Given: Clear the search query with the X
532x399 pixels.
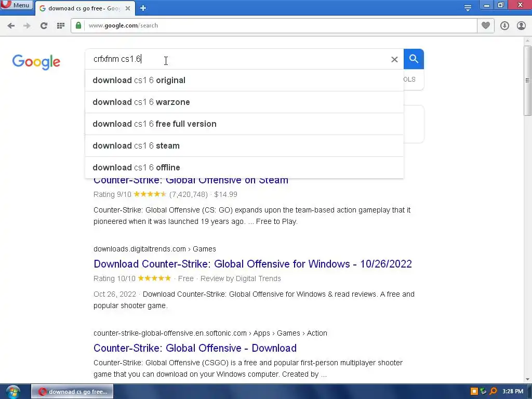Looking at the screenshot, I should pyautogui.click(x=394, y=59).
